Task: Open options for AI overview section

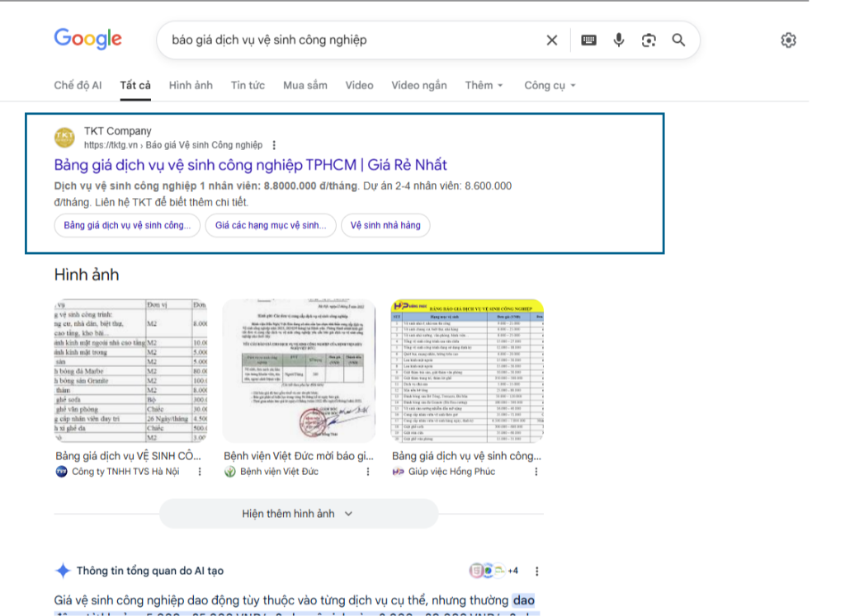Action: (x=537, y=571)
